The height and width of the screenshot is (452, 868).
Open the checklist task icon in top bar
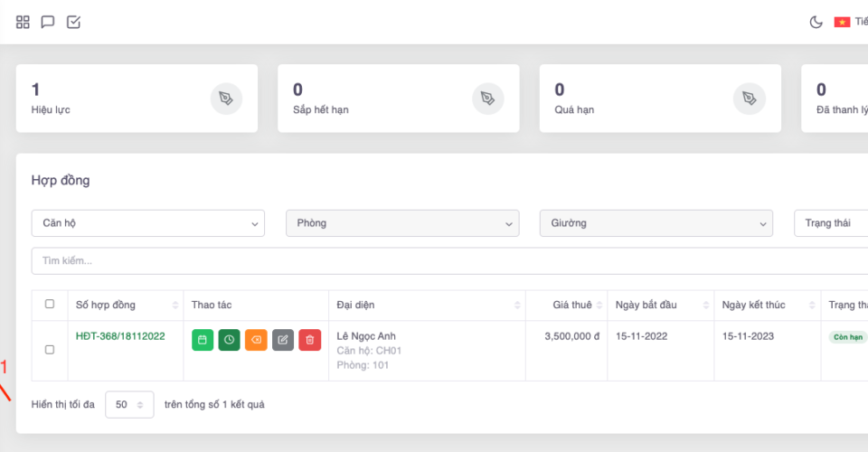tap(74, 22)
